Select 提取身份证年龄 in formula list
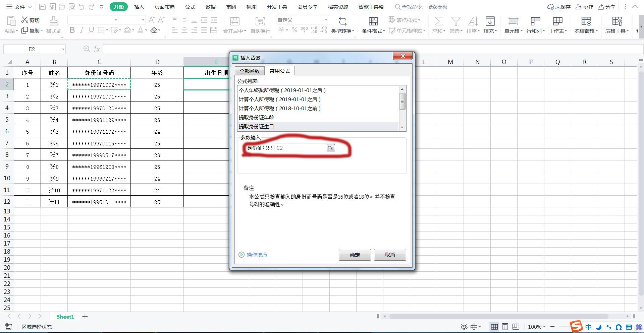The height and width of the screenshot is (333, 644). (318, 118)
